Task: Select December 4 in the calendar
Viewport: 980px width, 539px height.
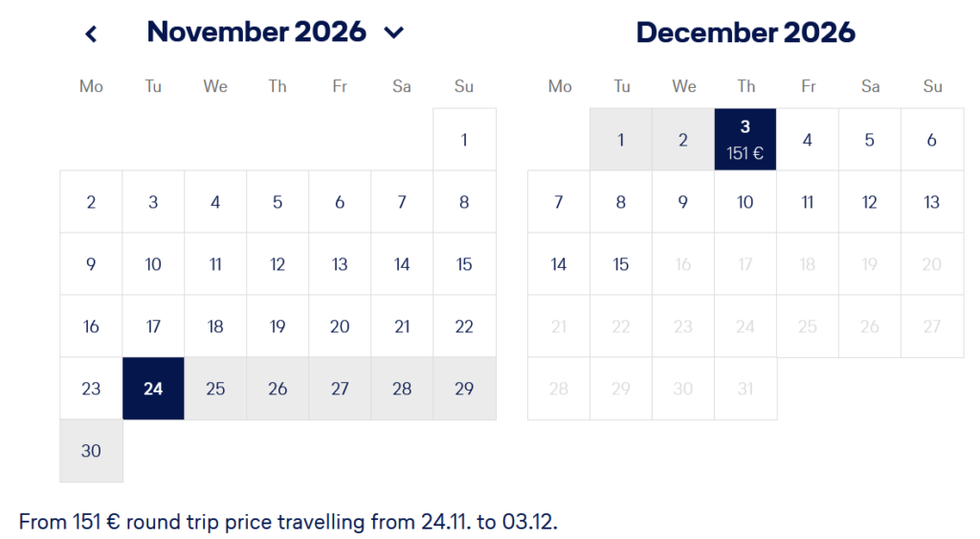Action: 808,140
